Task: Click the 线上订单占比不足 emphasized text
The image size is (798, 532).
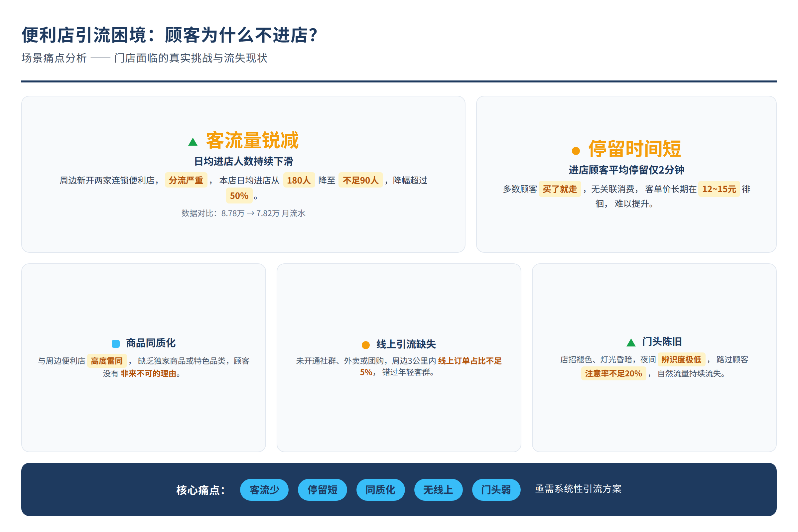Action: [x=469, y=361]
